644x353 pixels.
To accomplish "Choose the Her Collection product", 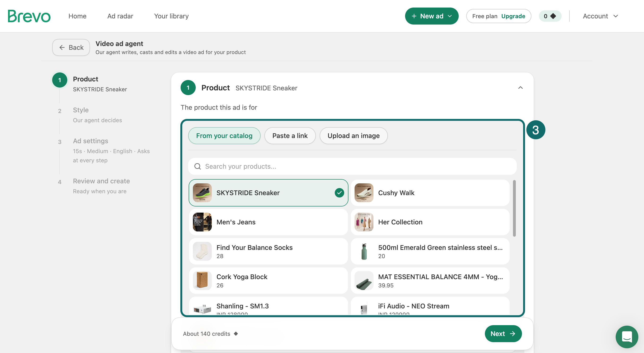I will point(430,222).
